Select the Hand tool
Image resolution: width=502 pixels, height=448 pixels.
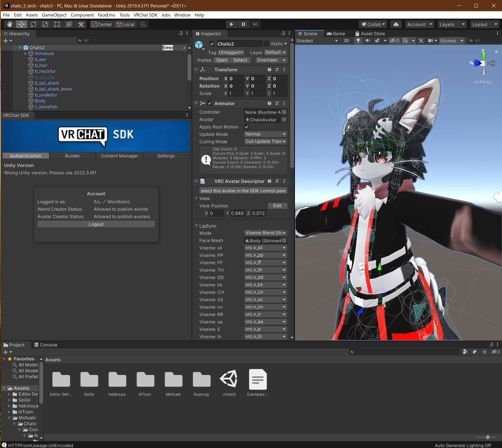click(x=10, y=24)
